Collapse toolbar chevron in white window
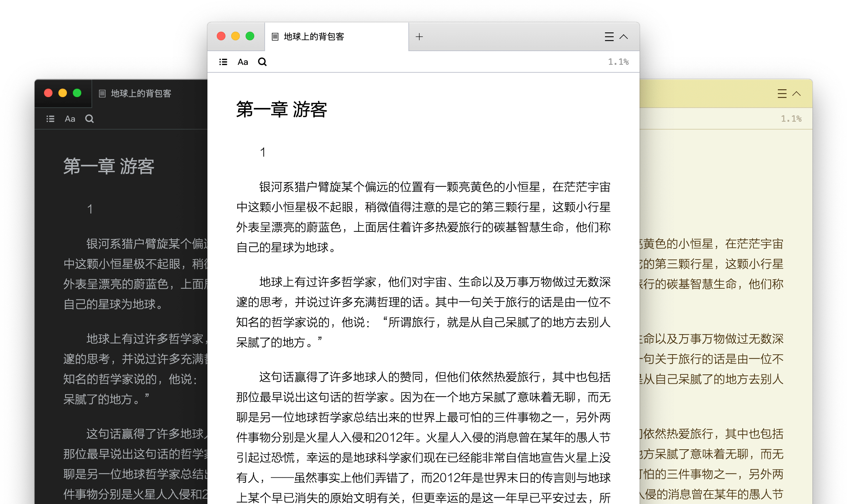847x504 pixels. coord(624,37)
